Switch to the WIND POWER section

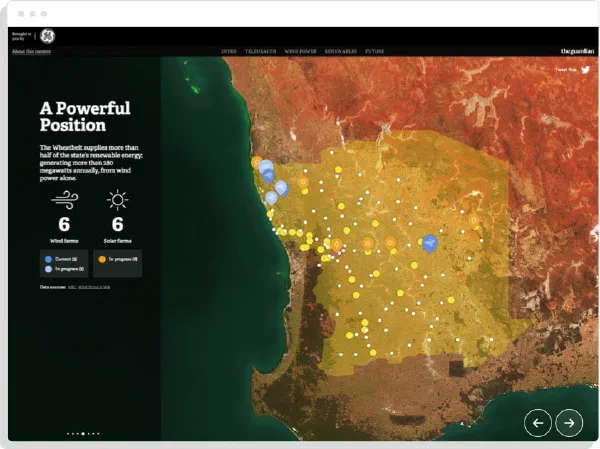pos(300,51)
